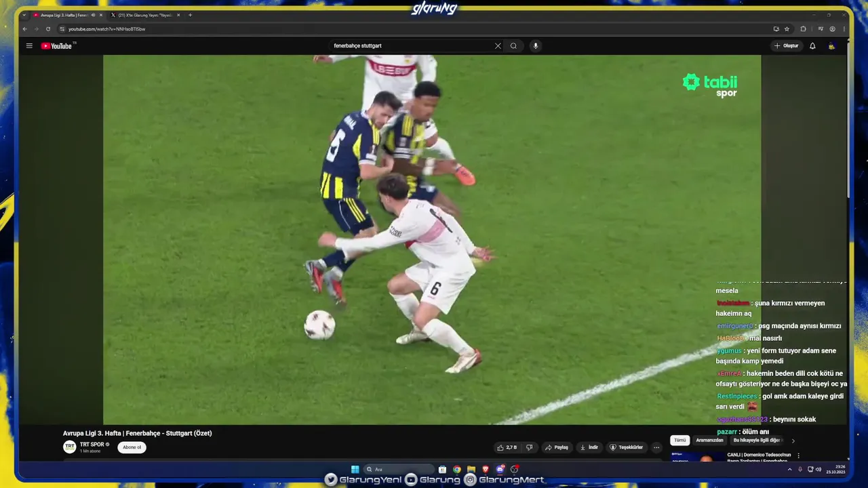Viewport: 868px width, 488px height.
Task: Click the video player frame
Action: [432, 239]
